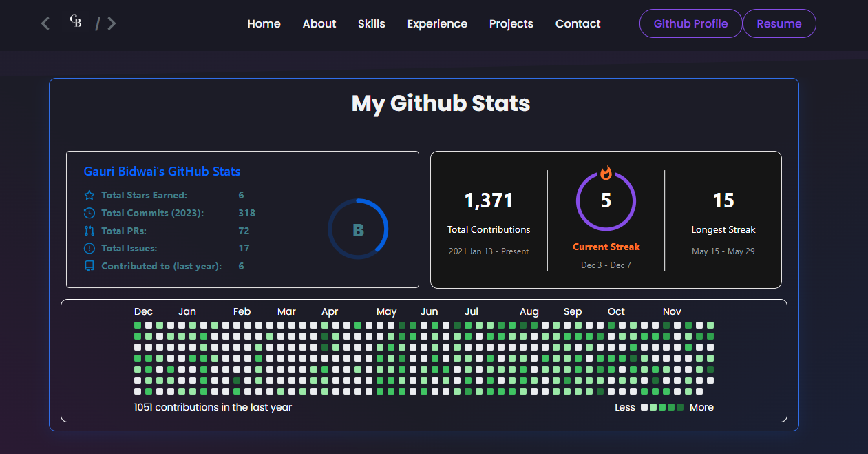Click the Resume button
Viewport: 868px width, 454px height.
click(x=779, y=23)
